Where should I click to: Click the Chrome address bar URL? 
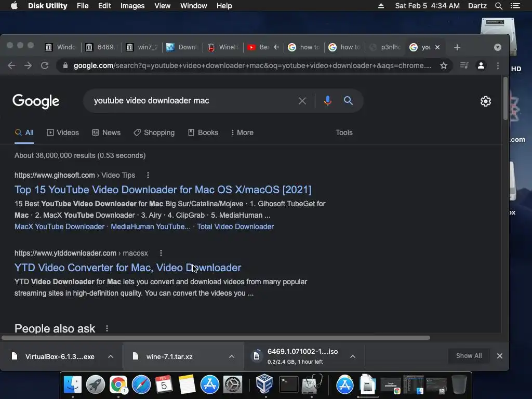point(252,65)
